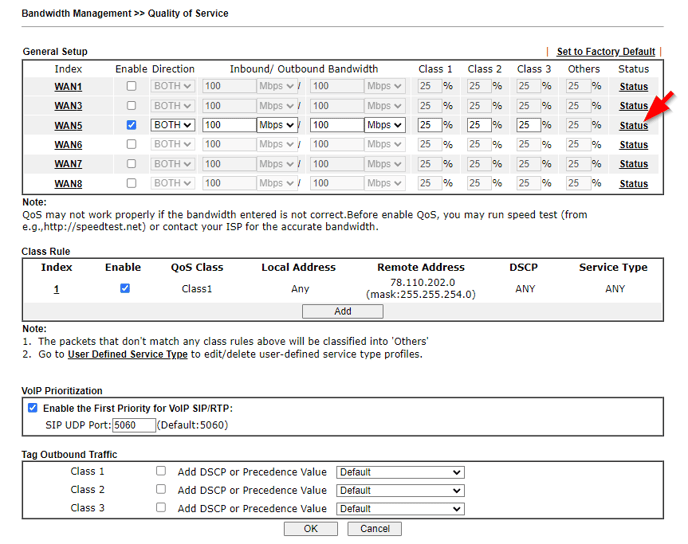Click the Class1 QoS class cell

[197, 289]
